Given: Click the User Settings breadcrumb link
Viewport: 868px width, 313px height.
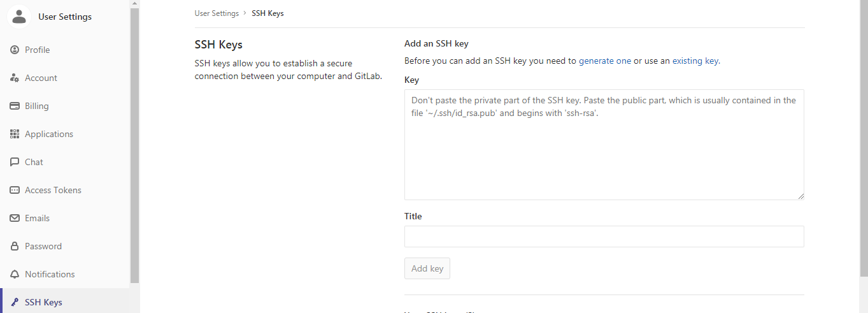Looking at the screenshot, I should pos(217,13).
